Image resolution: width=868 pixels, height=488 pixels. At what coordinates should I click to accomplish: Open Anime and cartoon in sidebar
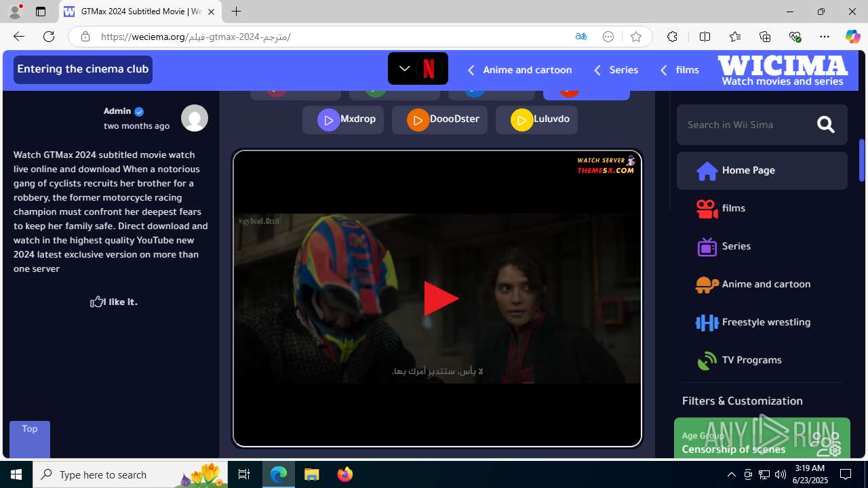762,284
